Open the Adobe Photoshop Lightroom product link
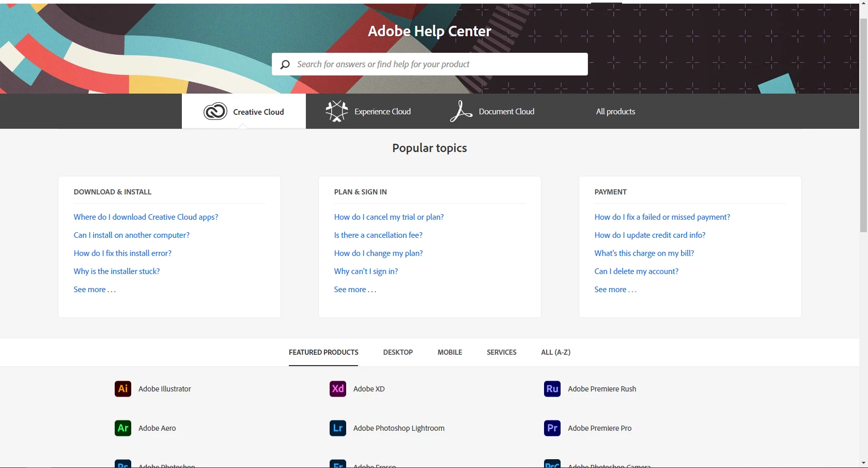868x468 pixels. click(x=399, y=428)
